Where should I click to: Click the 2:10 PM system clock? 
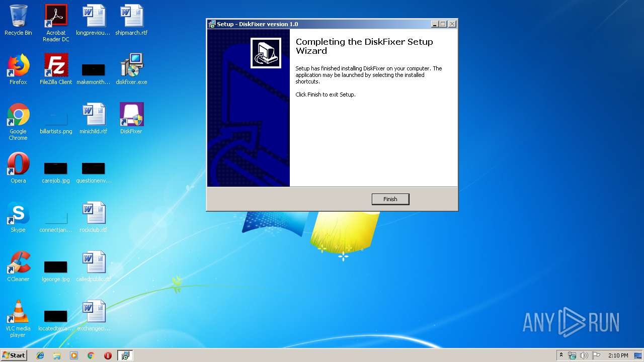(618, 355)
